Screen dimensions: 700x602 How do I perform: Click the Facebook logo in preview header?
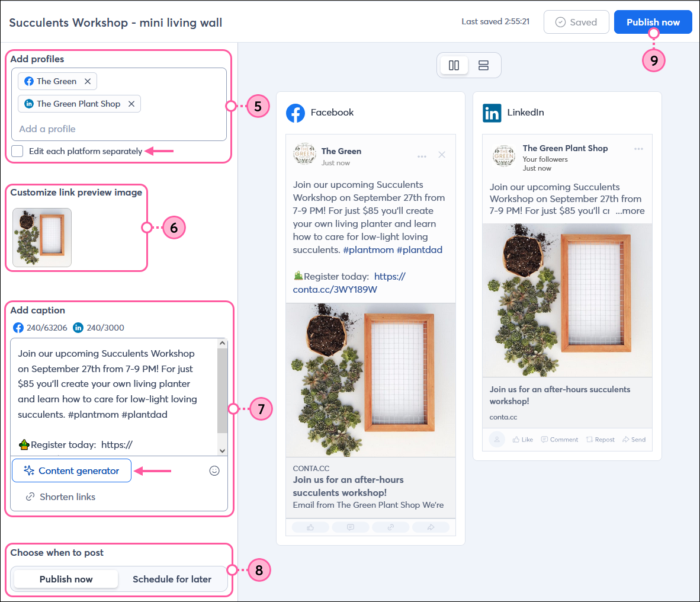(296, 113)
